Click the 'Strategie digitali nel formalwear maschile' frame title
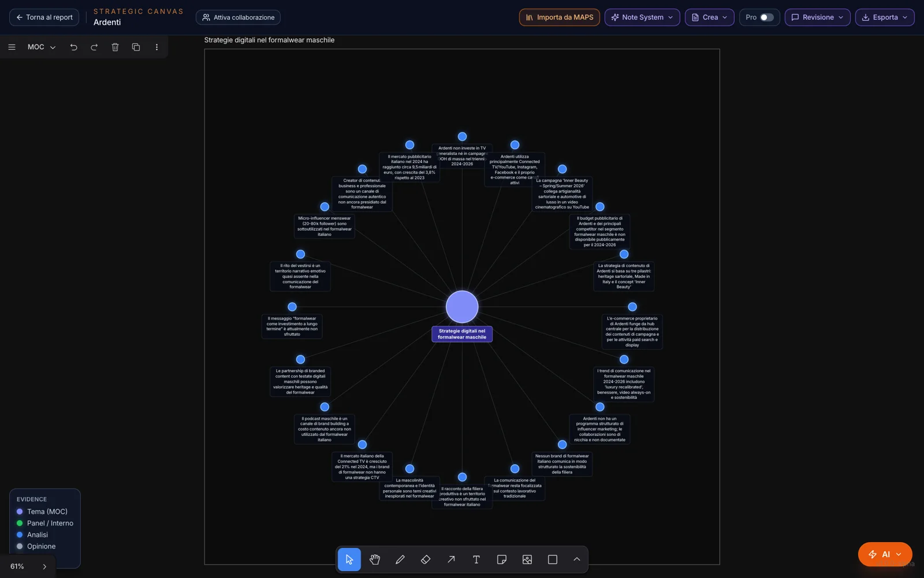The image size is (924, 578). click(x=269, y=40)
